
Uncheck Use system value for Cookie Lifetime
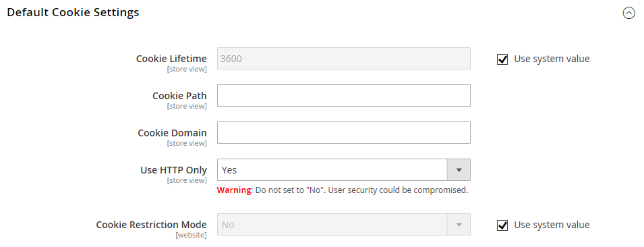point(502,59)
